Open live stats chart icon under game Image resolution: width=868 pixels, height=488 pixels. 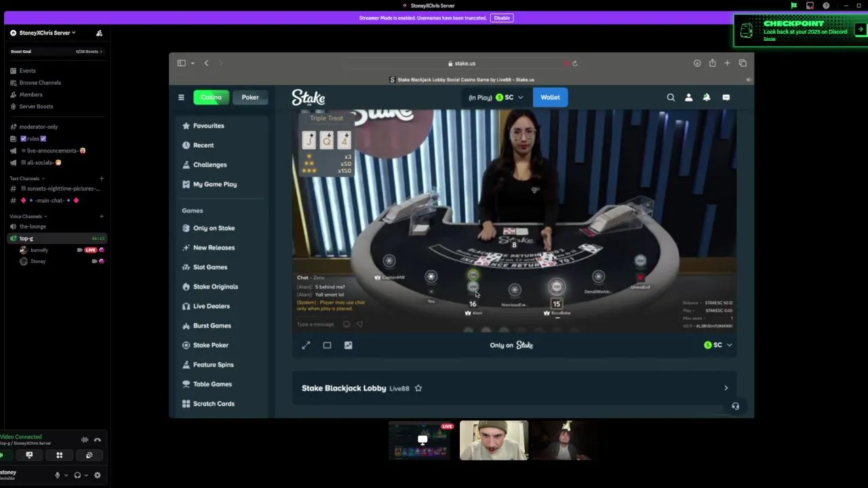pos(348,345)
